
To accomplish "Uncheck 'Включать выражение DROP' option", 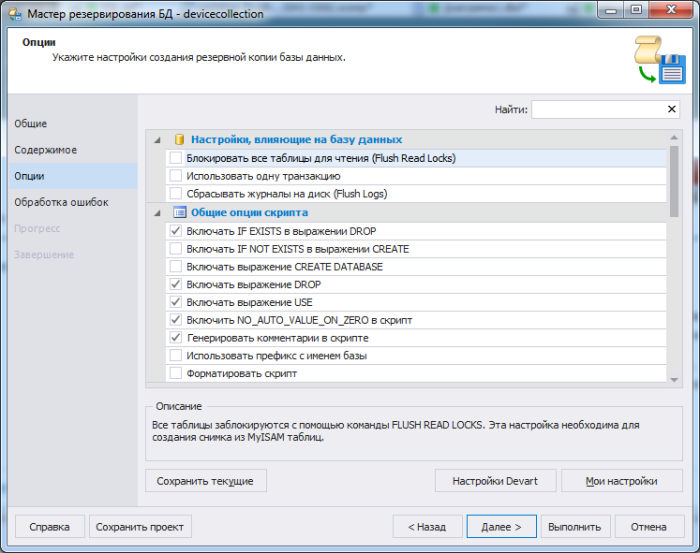I will pos(176,285).
